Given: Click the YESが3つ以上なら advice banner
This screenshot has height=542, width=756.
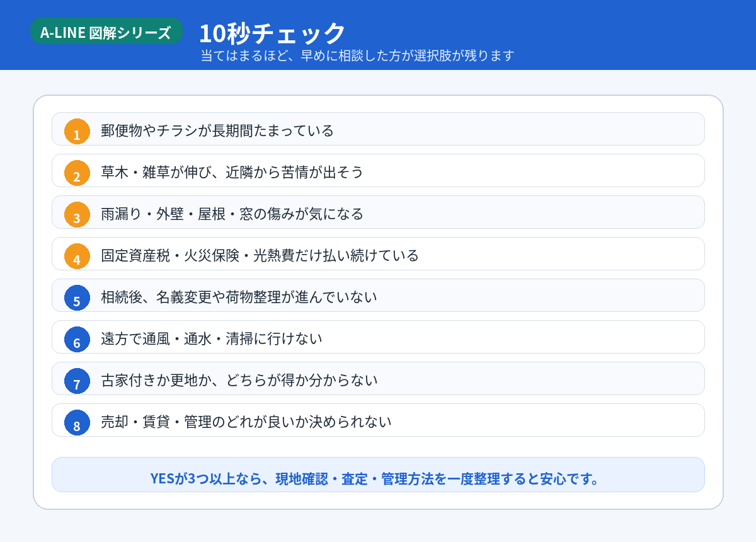Looking at the screenshot, I should pos(378,475).
